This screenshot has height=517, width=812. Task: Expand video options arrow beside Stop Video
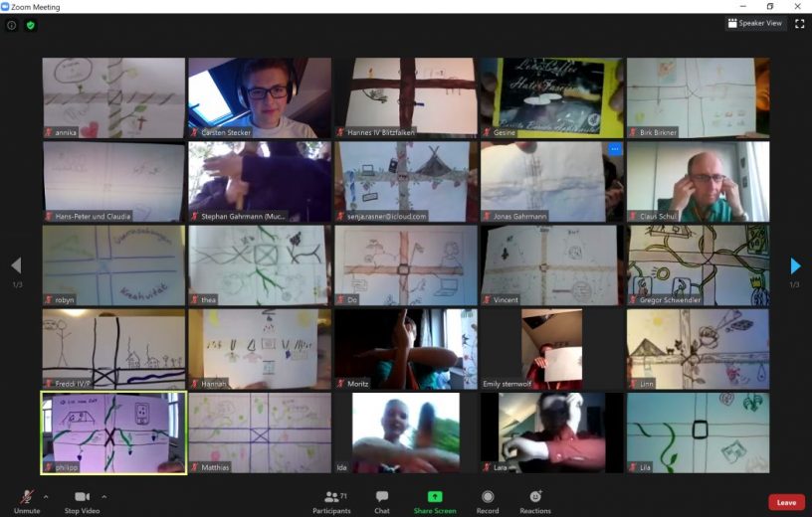[103, 496]
